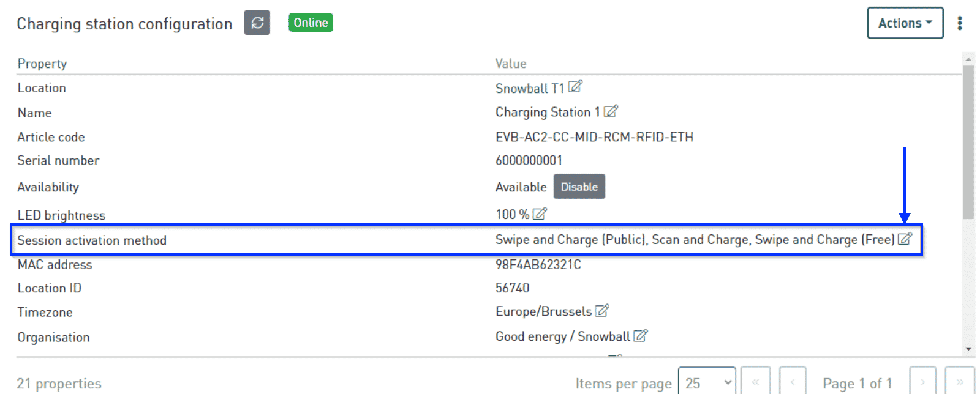The height and width of the screenshot is (394, 980).
Task: Open the Actions dropdown menu
Action: point(905,23)
